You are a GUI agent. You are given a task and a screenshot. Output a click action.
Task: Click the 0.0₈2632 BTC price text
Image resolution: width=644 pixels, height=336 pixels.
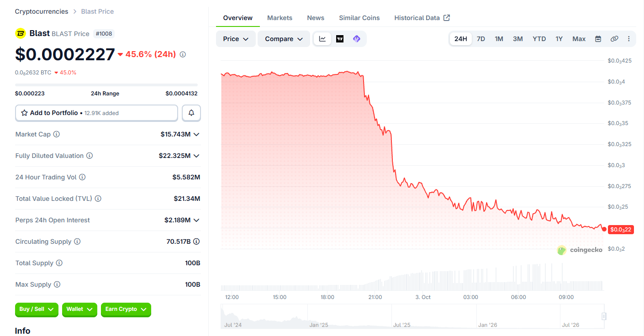pyautogui.click(x=33, y=72)
